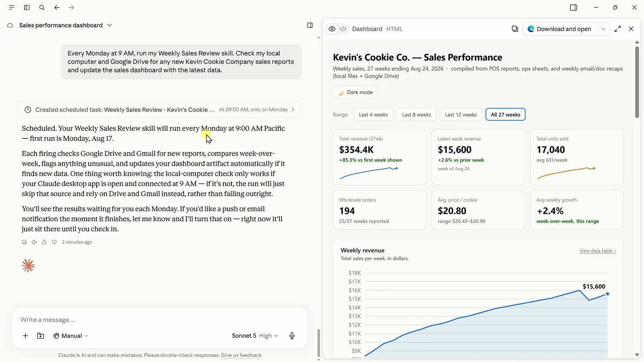
Task: Expand the artifact to fullscreen
Action: point(618,29)
